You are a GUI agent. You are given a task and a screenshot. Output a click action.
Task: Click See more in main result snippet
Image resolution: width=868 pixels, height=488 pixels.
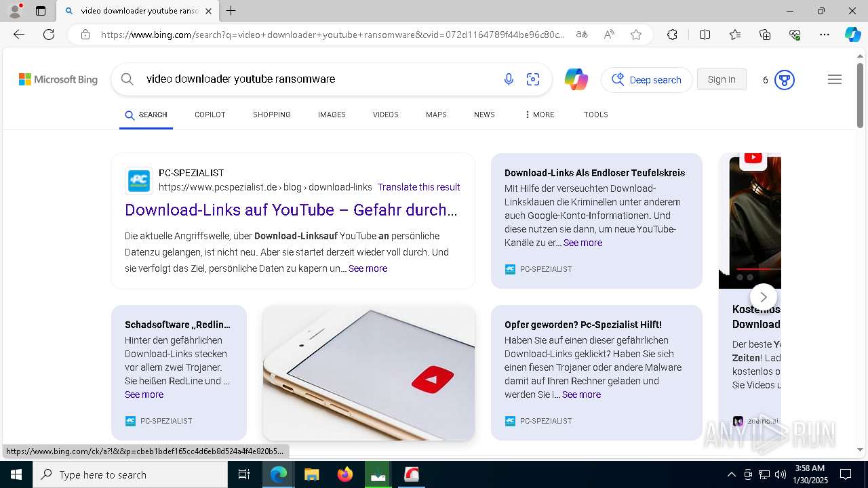point(368,268)
